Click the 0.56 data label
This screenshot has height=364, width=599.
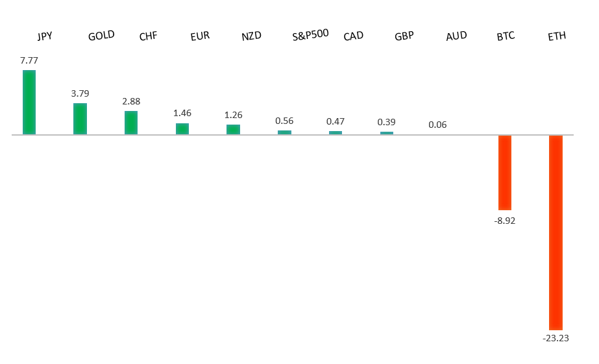tap(284, 121)
